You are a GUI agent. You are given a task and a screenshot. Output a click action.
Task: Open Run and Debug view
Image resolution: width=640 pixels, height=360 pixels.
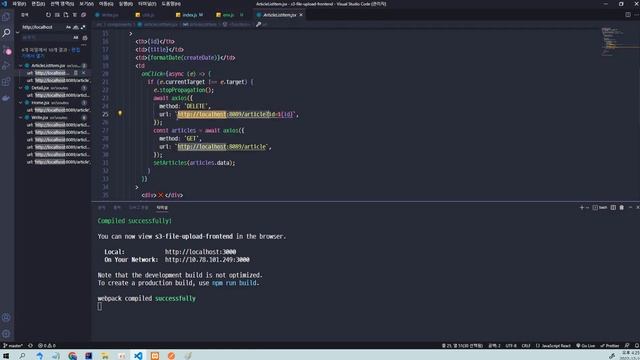[6, 66]
